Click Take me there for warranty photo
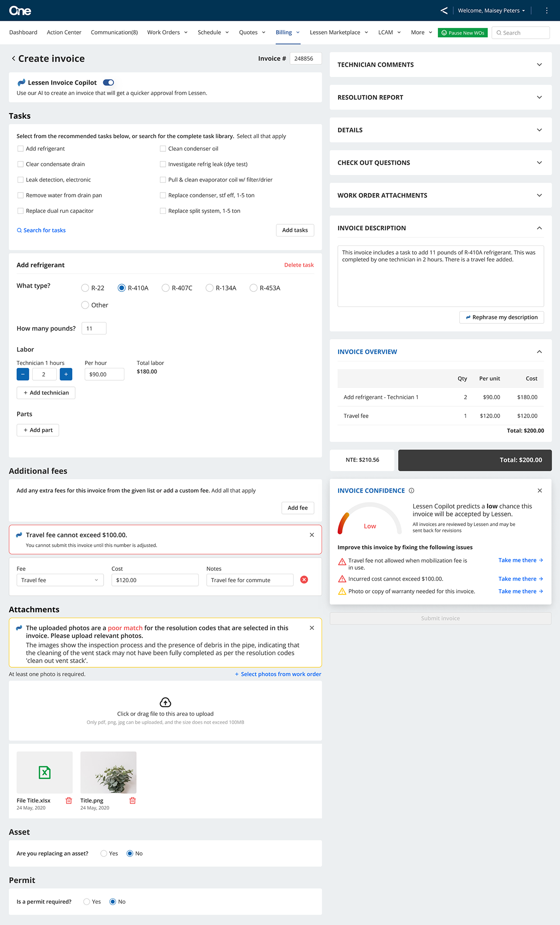Viewport: 560px width, 925px height. tap(521, 591)
